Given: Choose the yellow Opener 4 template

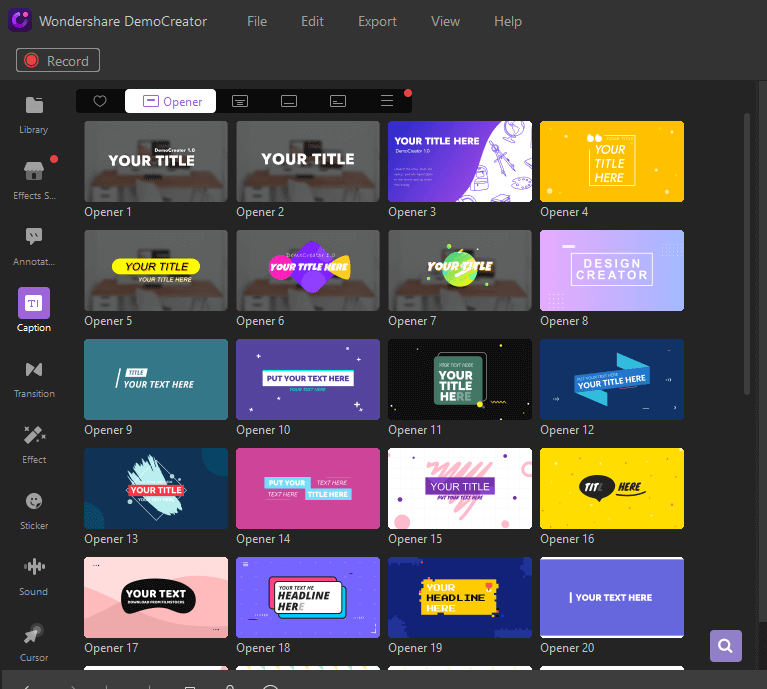Looking at the screenshot, I should tap(612, 161).
